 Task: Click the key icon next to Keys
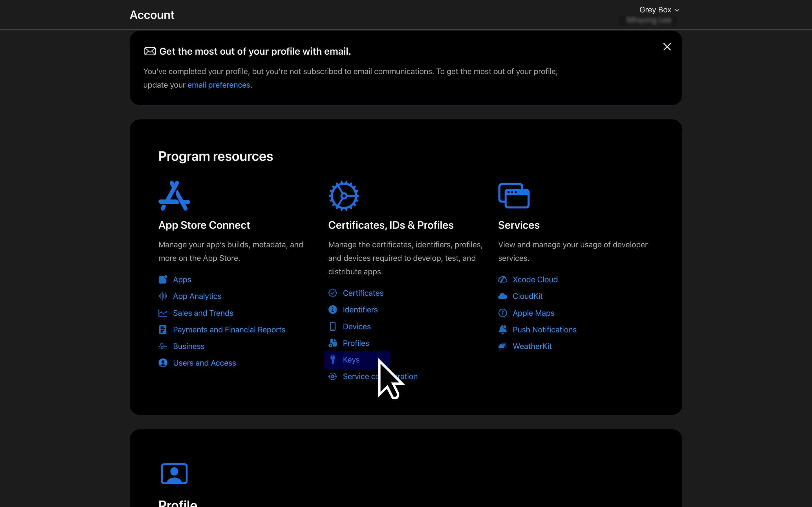pos(332,359)
